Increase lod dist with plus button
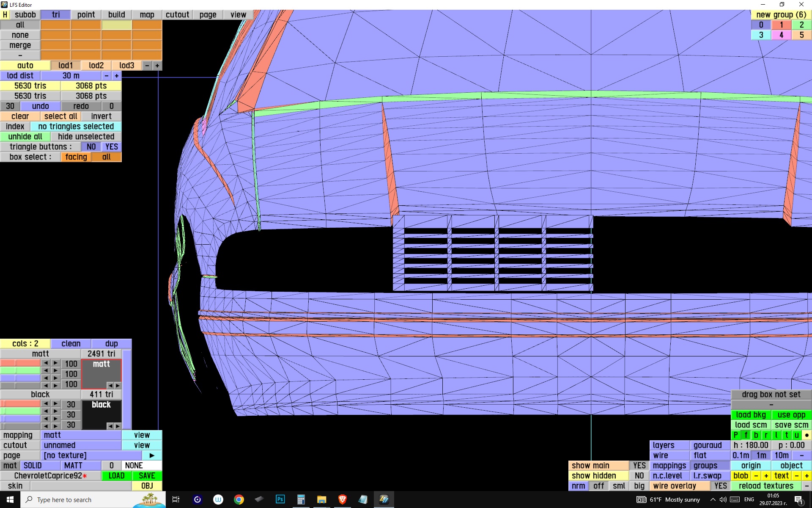The width and height of the screenshot is (812, 508). (x=117, y=76)
